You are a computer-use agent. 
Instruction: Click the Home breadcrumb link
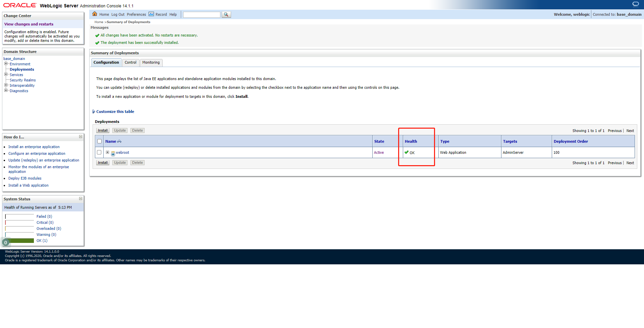point(99,22)
